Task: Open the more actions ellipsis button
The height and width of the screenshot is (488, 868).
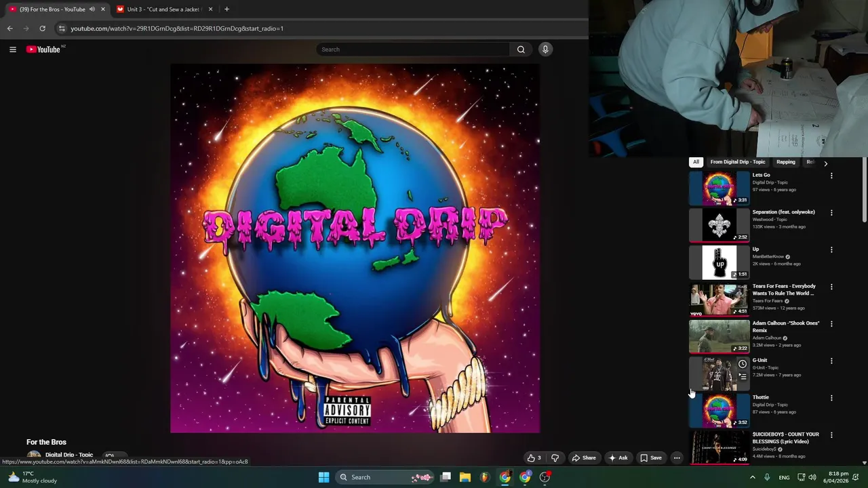Action: tap(677, 458)
